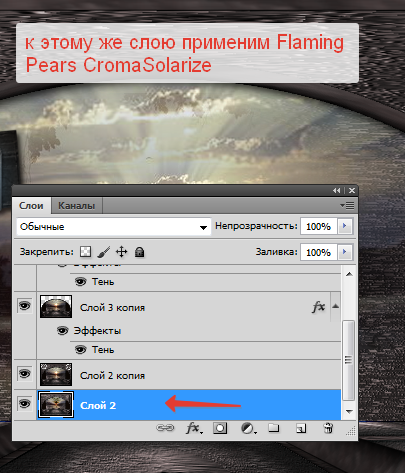Screen dimensions: 405x473
Task: Create new fill or adjustment layer
Action: (248, 428)
